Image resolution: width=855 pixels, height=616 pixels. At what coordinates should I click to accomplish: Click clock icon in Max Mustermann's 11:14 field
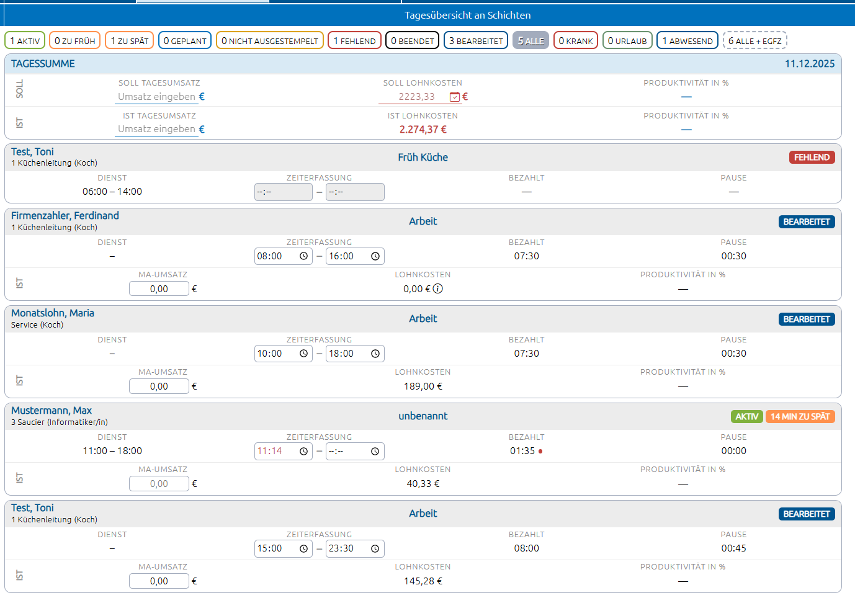point(303,451)
